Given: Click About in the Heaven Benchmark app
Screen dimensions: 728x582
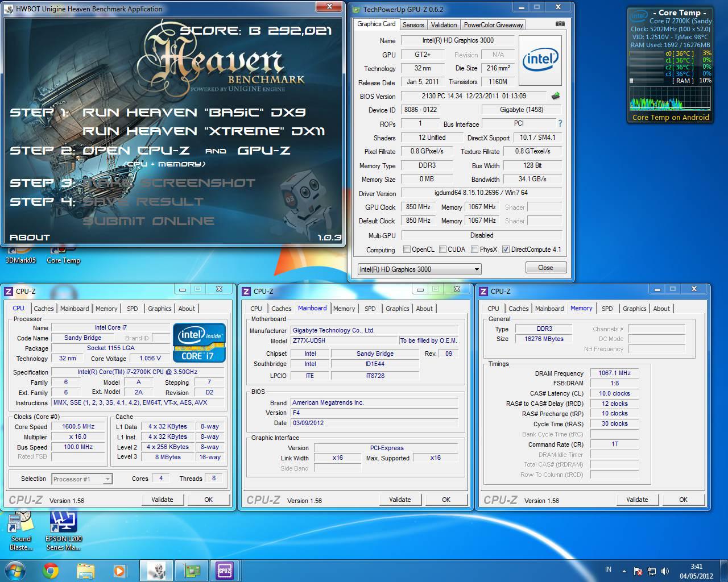Looking at the screenshot, I should 30,237.
